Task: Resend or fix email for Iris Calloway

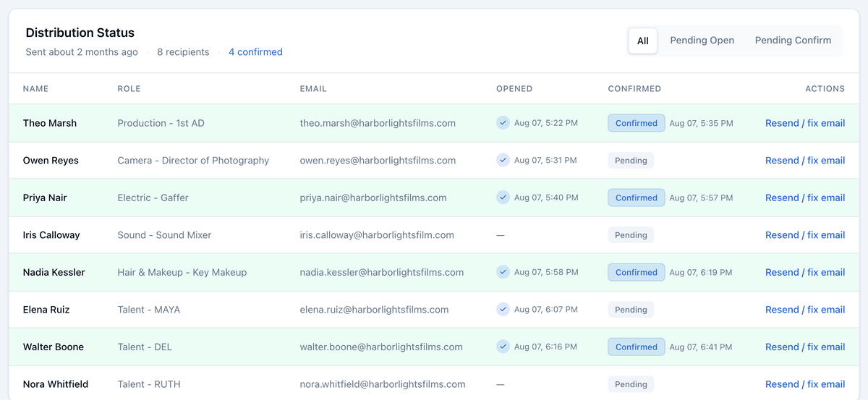Action: [x=805, y=235]
